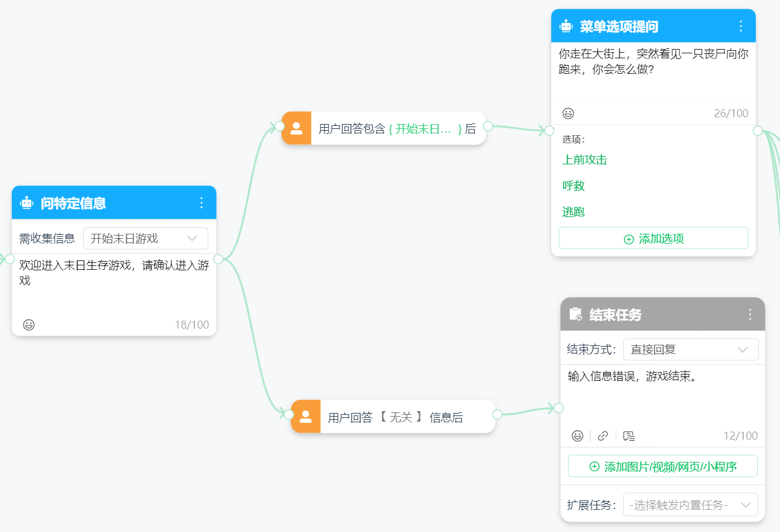The width and height of the screenshot is (780, 532).
Task: Open the 结束方式 dropdown
Action: pos(690,350)
